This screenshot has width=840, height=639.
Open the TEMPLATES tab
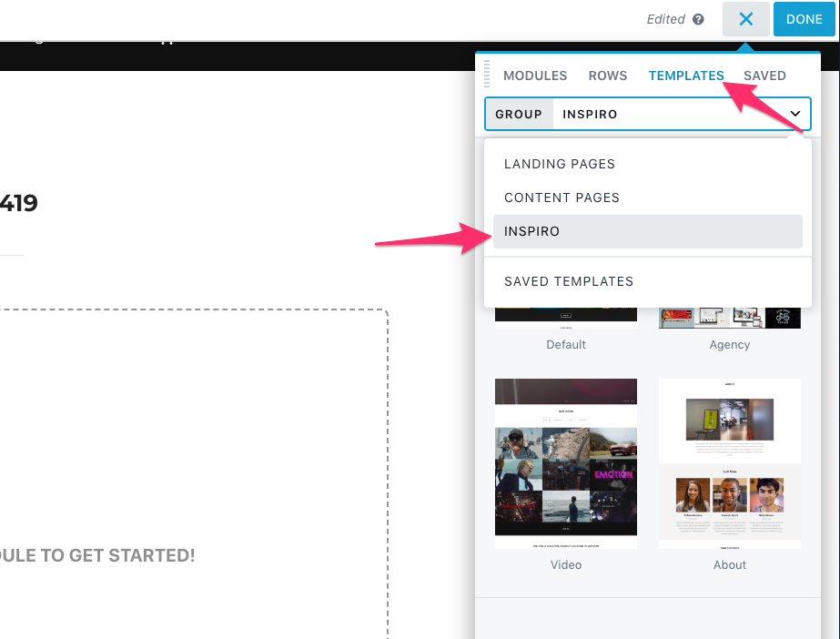click(x=686, y=76)
